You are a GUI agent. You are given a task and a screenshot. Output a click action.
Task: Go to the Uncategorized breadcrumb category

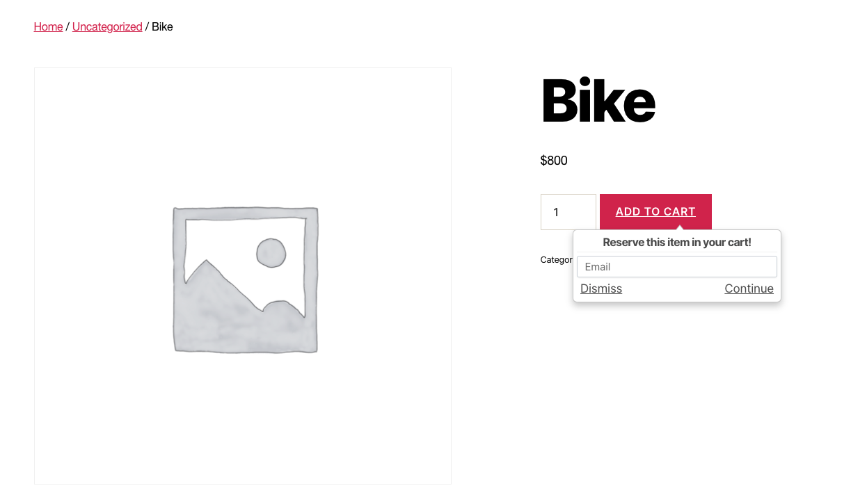pyautogui.click(x=107, y=26)
